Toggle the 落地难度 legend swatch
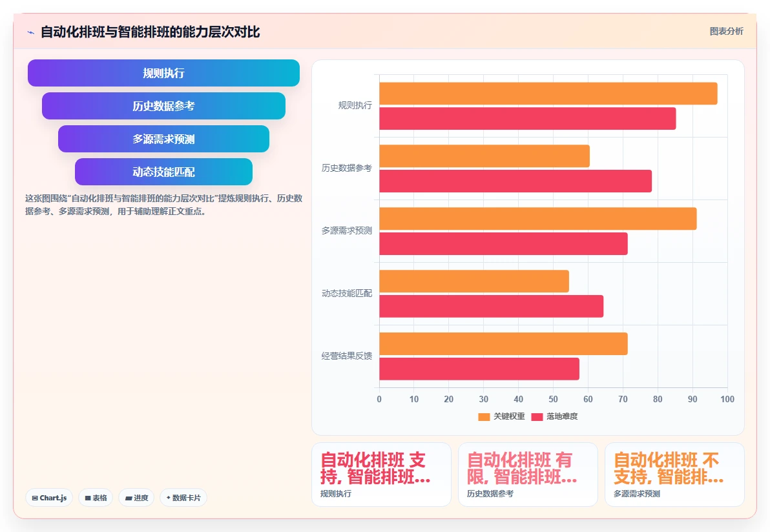This screenshot has width=770, height=532. 537,416
